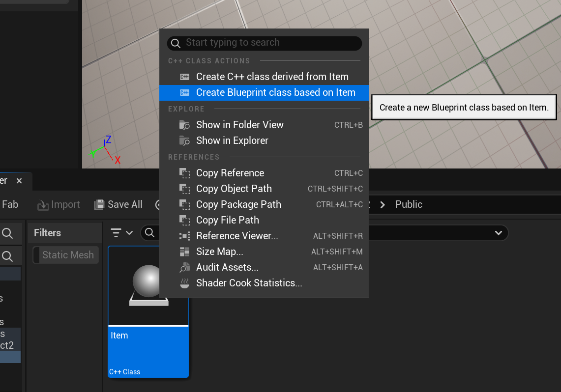Choose Copy Object Path
This screenshot has width=561, height=392.
coord(264,189)
